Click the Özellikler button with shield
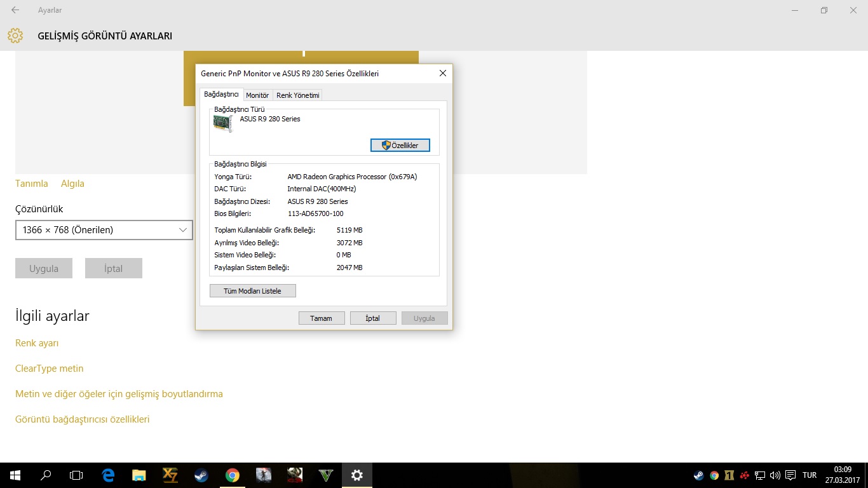Viewport: 868px width, 488px height. click(x=400, y=146)
